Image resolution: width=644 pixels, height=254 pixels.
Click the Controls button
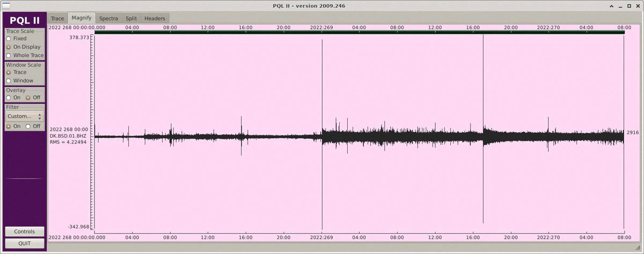25,231
